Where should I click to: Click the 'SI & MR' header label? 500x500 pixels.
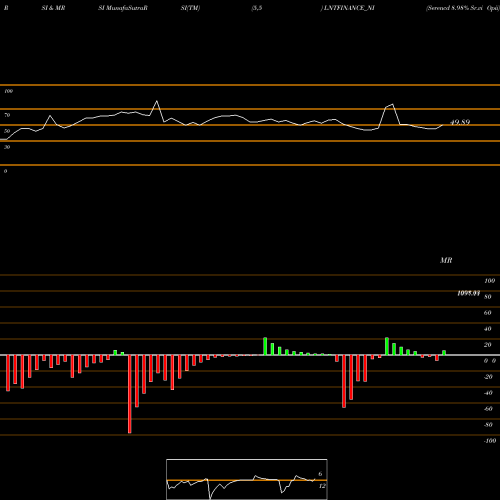pyautogui.click(x=53, y=8)
